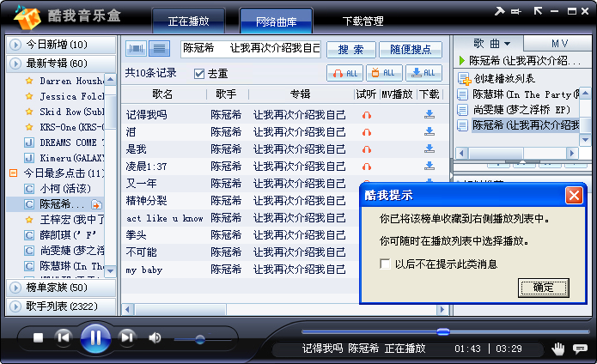Screen dimensions: 597x364
Task: Click the 搜索 button
Action: [351, 50]
